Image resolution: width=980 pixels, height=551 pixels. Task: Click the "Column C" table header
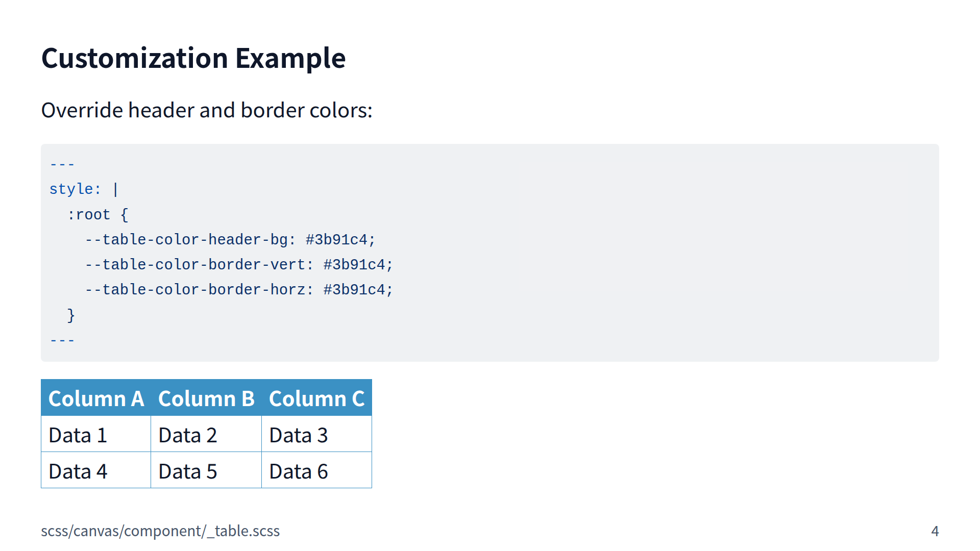click(x=316, y=398)
